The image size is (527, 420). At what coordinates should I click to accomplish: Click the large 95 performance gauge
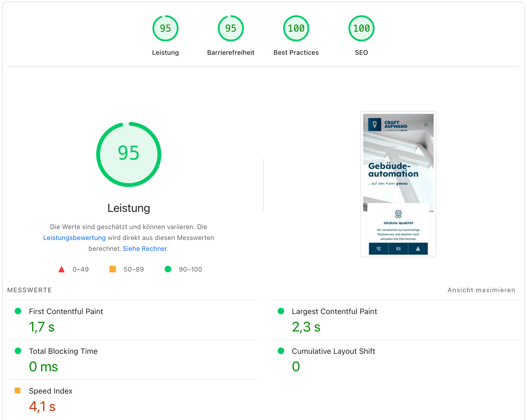[129, 154]
